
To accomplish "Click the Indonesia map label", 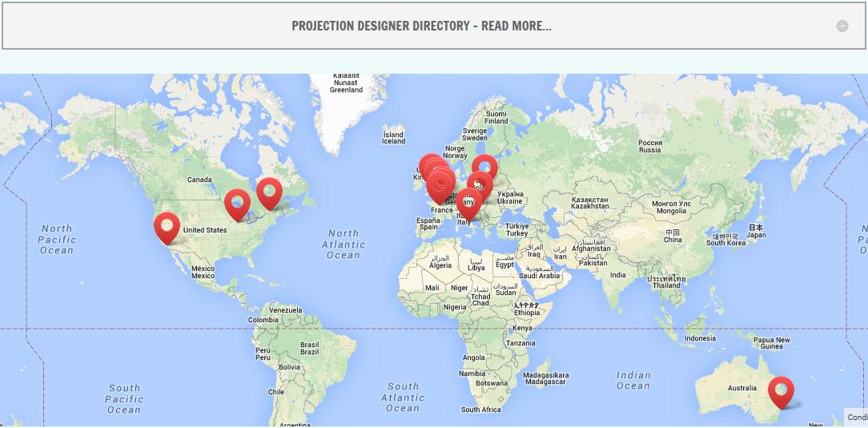I will pyautogui.click(x=701, y=338).
